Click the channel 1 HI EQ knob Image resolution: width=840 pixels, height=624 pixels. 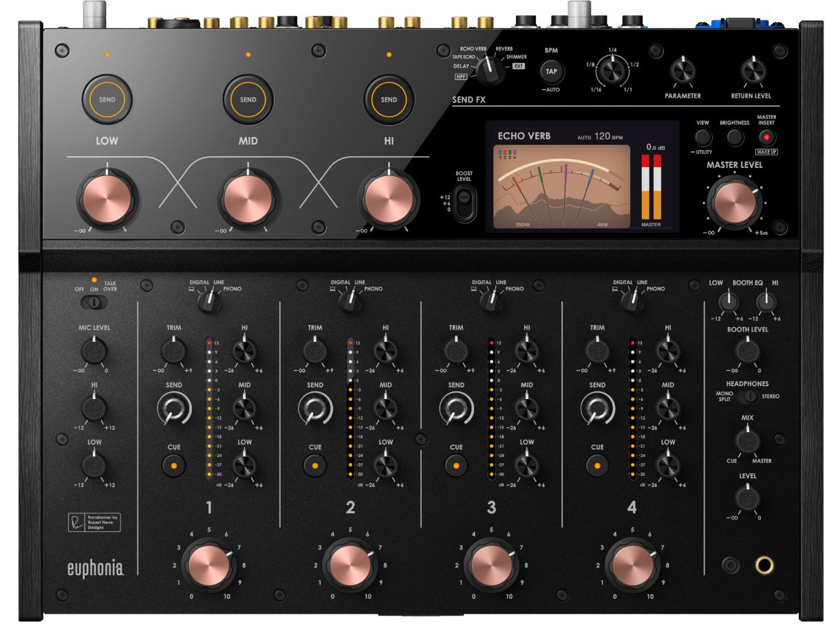[244, 352]
